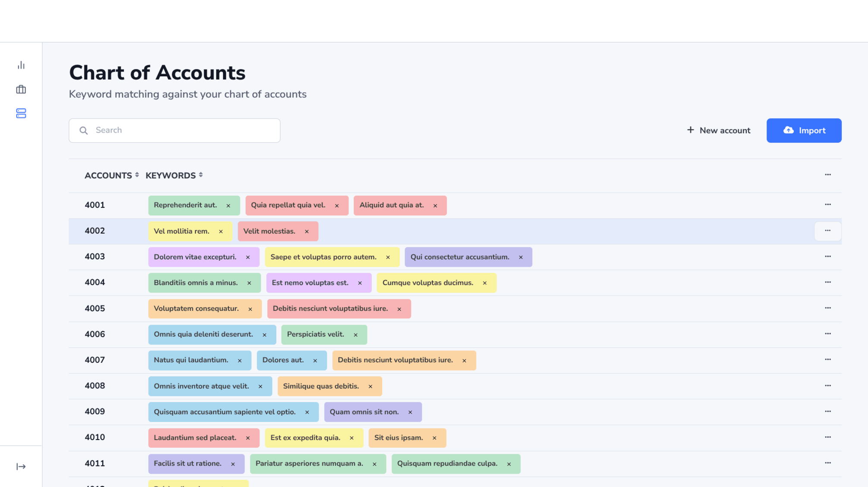Image resolution: width=868 pixels, height=487 pixels.
Task: Expand sidebar using bottom arrow icon
Action: click(x=21, y=467)
